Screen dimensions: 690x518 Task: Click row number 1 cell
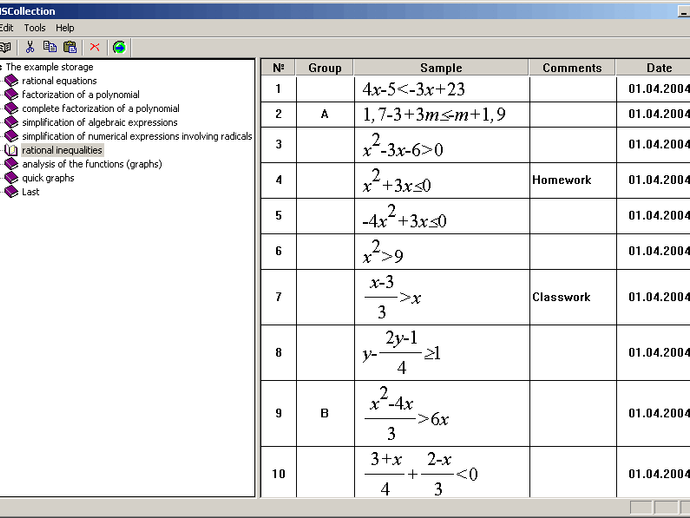(x=279, y=89)
